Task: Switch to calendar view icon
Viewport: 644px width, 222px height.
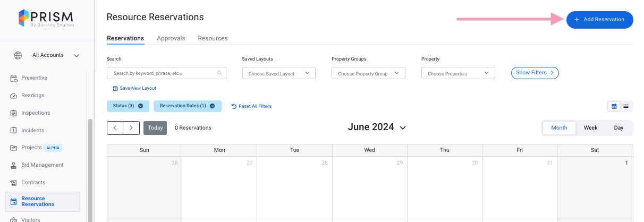Action: point(614,106)
